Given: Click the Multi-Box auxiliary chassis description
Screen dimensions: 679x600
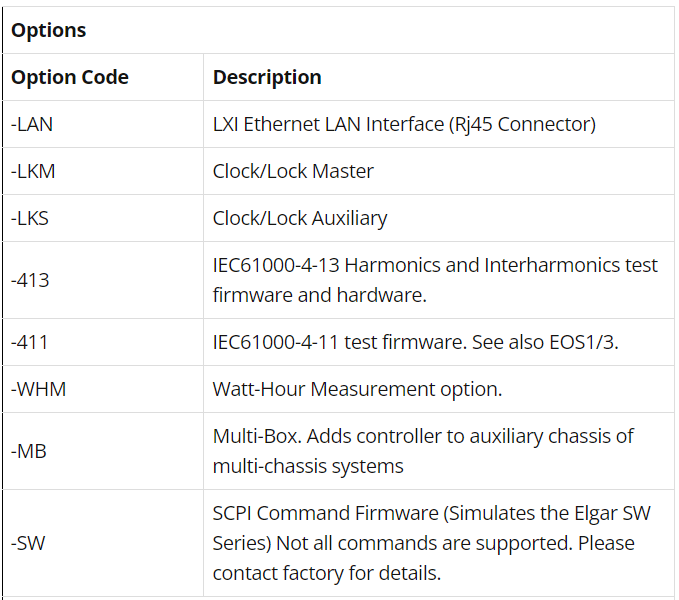Looking at the screenshot, I should coord(423,451).
